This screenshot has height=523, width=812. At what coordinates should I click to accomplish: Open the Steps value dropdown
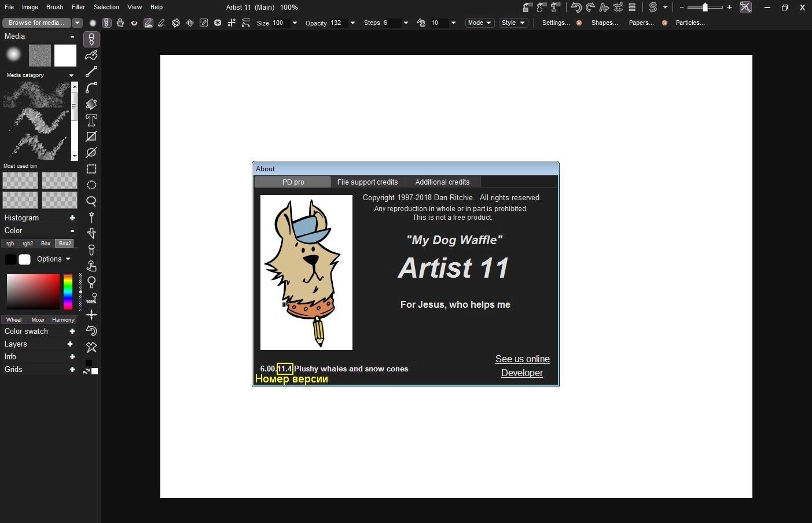pos(406,23)
